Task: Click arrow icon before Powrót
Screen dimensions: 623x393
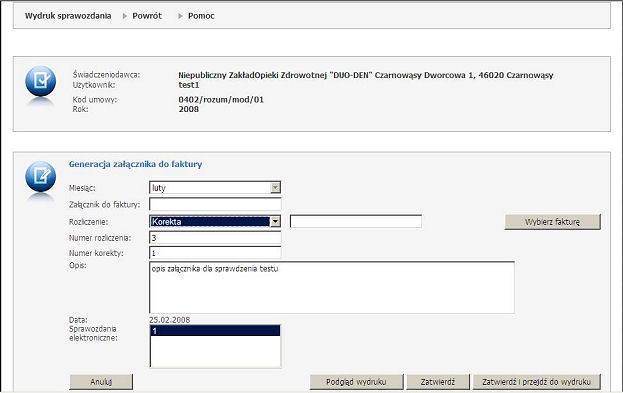Action: tap(125, 16)
